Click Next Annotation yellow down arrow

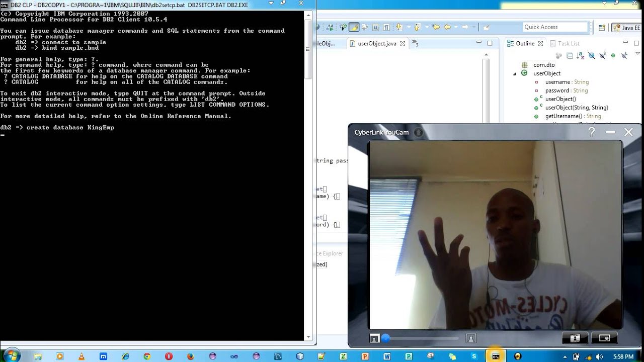pyautogui.click(x=399, y=27)
